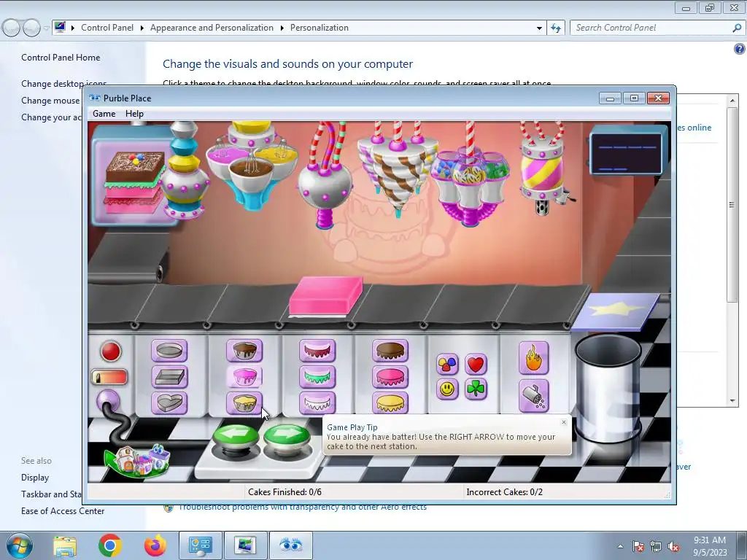Pick the green filling layer button
Viewport: 747px width, 560px height.
317,377
